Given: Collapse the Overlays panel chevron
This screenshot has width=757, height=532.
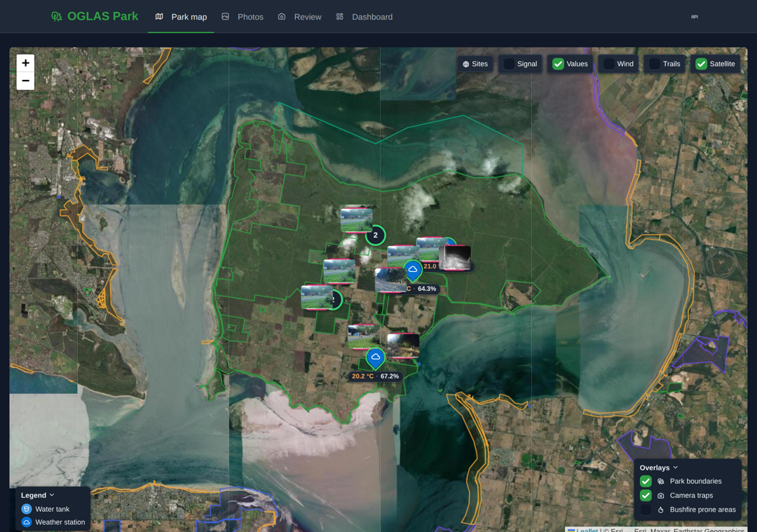Looking at the screenshot, I should tap(676, 468).
